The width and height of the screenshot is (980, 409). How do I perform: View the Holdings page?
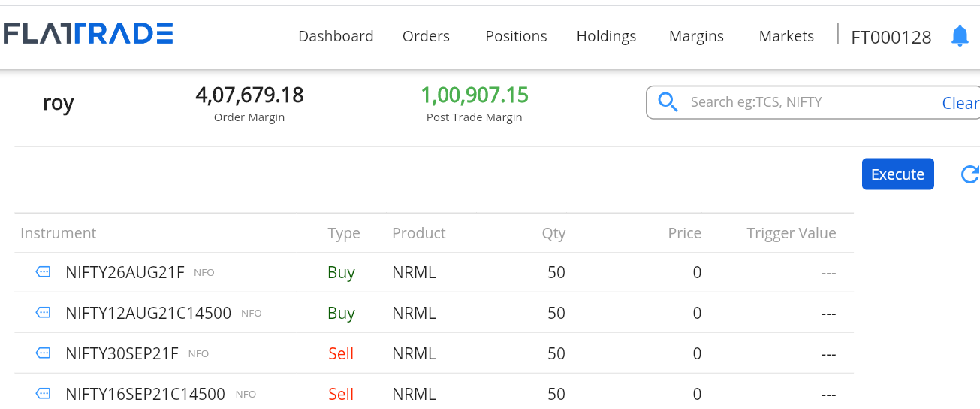pyautogui.click(x=606, y=36)
